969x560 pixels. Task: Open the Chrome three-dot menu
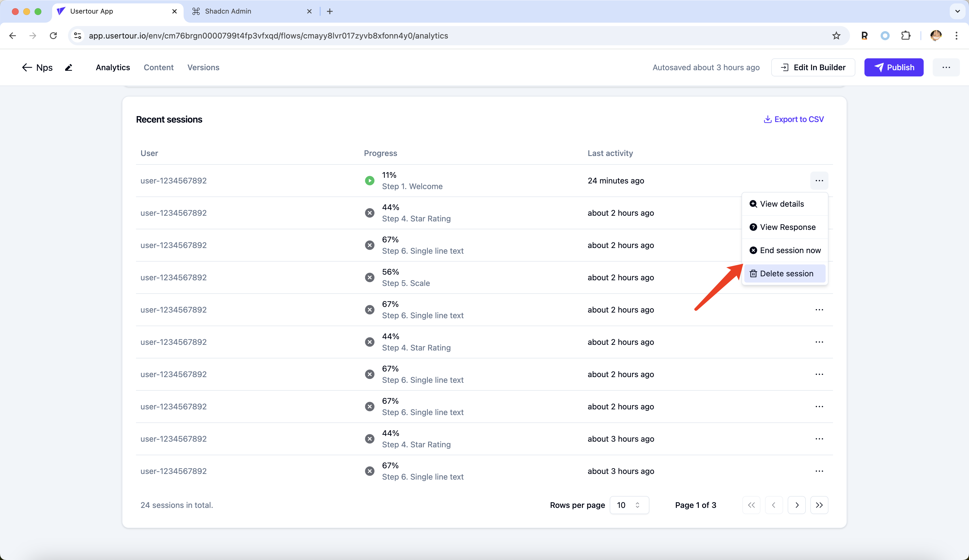(956, 36)
